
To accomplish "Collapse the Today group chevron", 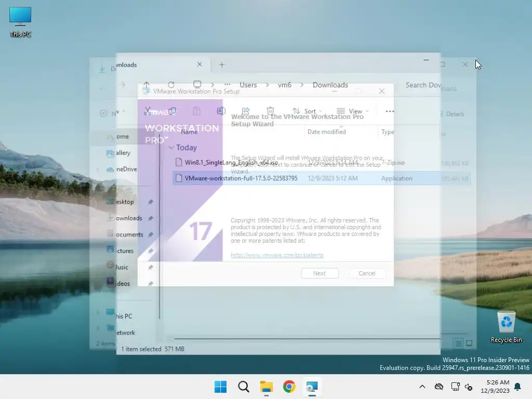I will [171, 148].
